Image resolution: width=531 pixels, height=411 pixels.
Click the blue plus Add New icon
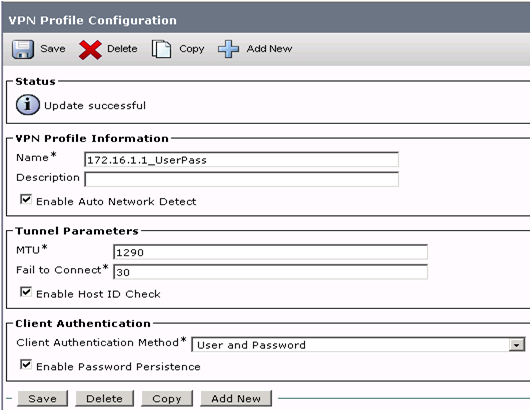(x=228, y=49)
